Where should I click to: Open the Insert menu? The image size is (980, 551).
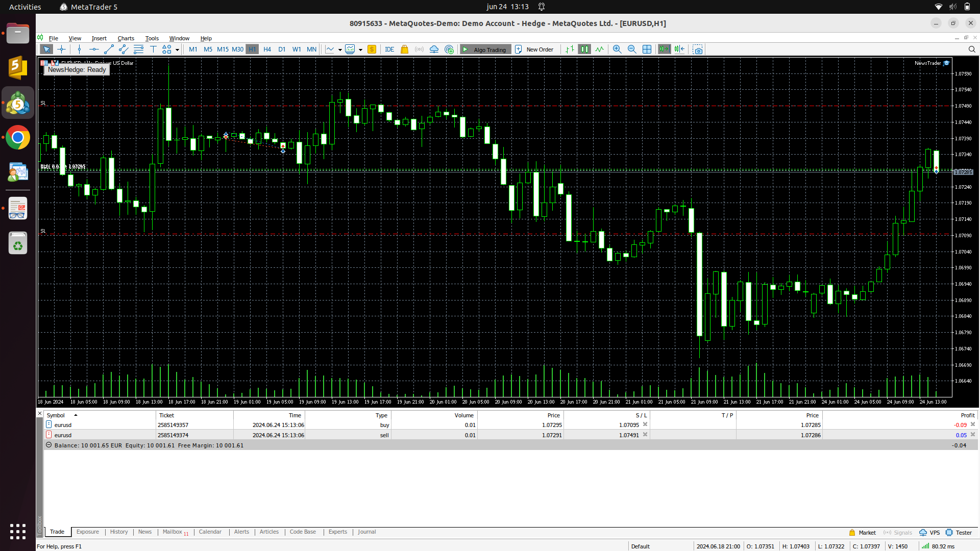(x=99, y=38)
